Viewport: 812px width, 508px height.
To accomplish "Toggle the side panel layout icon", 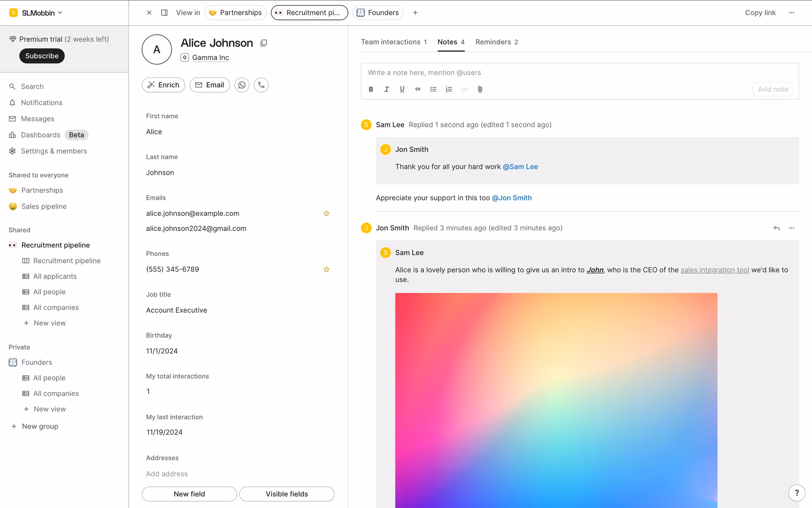I will (x=165, y=13).
